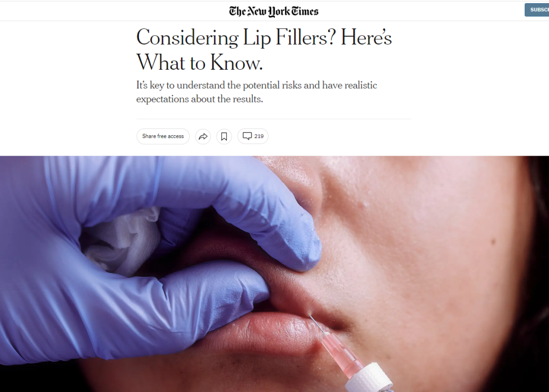Click "What to Know." headline line

199,63
